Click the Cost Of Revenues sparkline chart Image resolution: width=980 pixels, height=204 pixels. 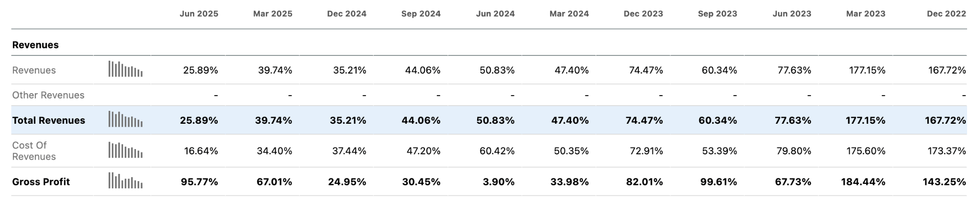point(125,150)
